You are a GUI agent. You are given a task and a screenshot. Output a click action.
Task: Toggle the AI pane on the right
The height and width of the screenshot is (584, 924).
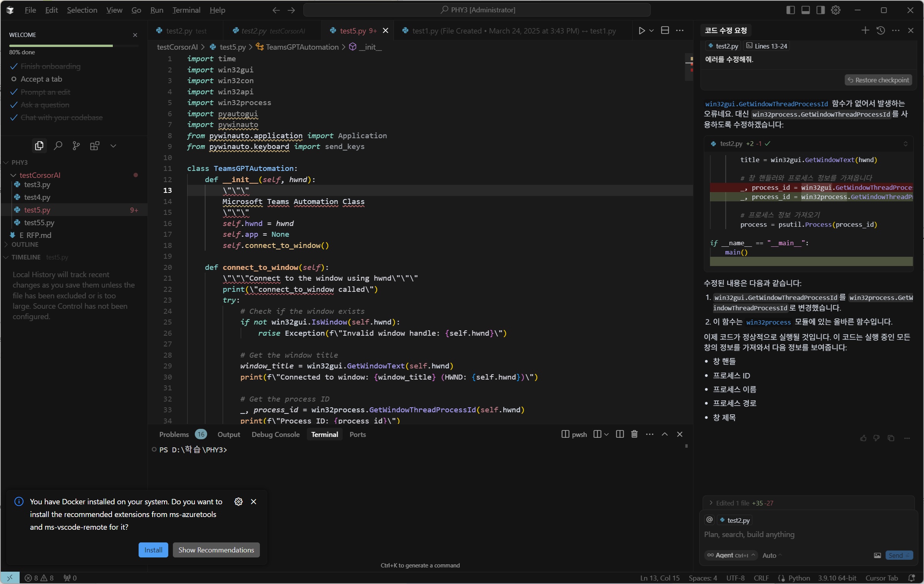pyautogui.click(x=820, y=10)
